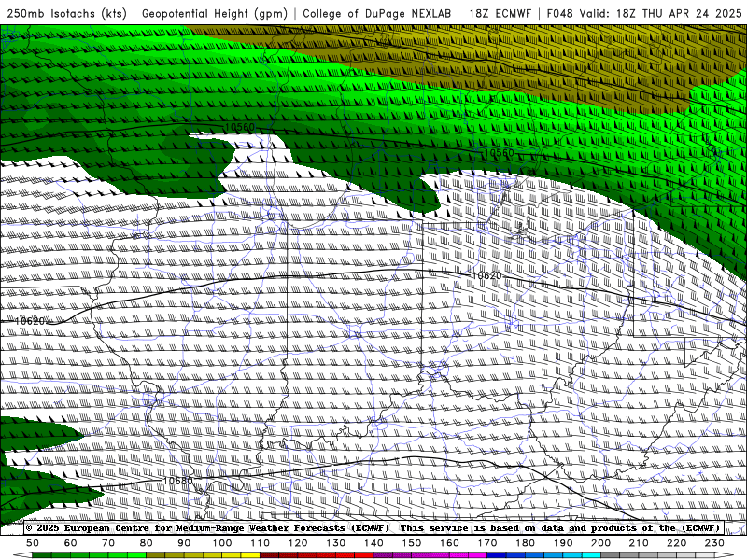Click the 'Geopotential Height (gpm)' header label
The width and height of the screenshot is (747, 560).
215,14
